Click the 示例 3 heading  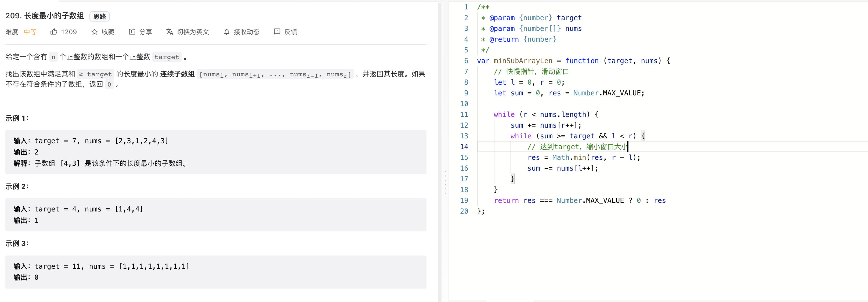pyautogui.click(x=17, y=243)
